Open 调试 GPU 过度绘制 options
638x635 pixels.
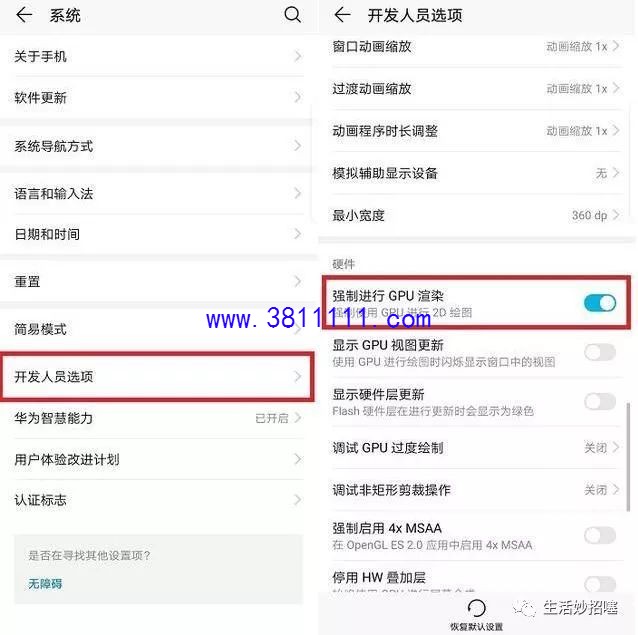click(476, 448)
